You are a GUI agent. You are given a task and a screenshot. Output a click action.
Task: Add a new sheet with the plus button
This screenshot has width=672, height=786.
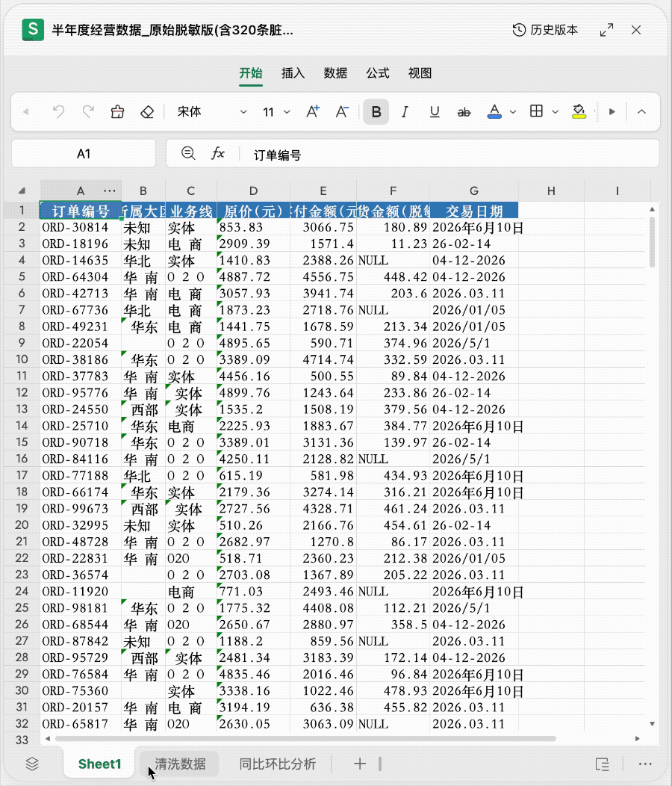tap(360, 764)
